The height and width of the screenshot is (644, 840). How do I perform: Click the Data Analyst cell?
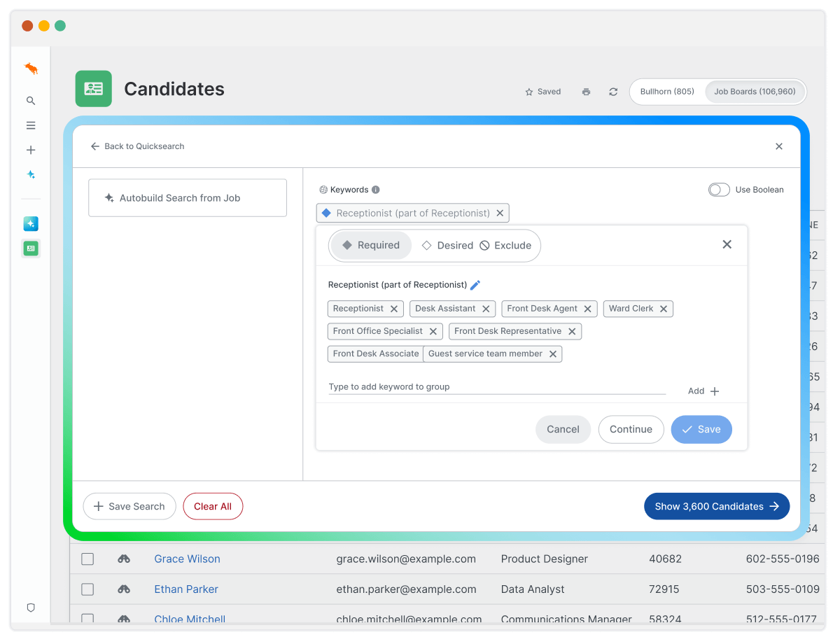(533, 589)
